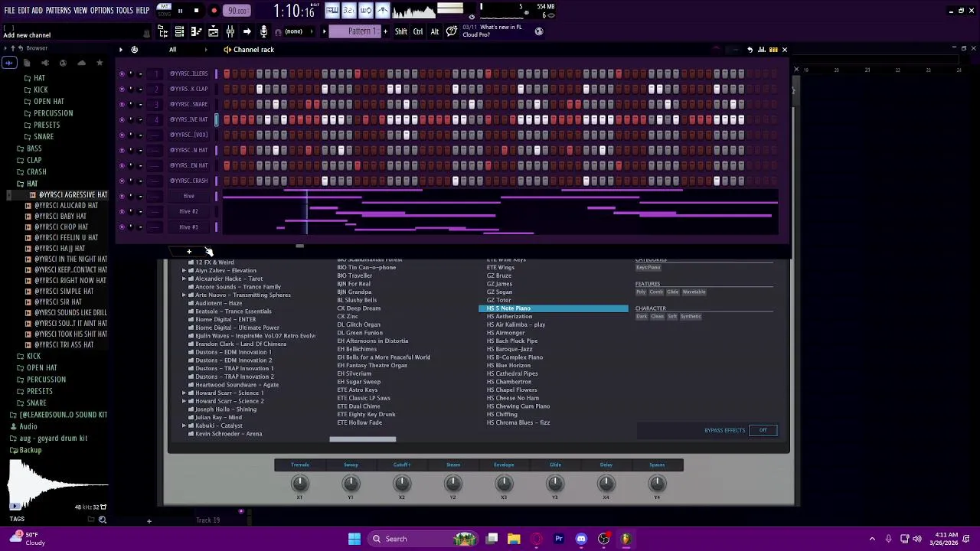Image resolution: width=980 pixels, height=551 pixels.
Task: Mute the YYRSC SNARE channel
Action: coord(122,104)
